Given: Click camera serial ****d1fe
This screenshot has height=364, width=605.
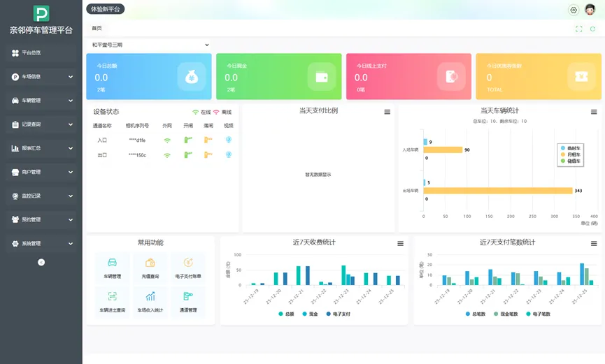Looking at the screenshot, I should click(x=137, y=140).
